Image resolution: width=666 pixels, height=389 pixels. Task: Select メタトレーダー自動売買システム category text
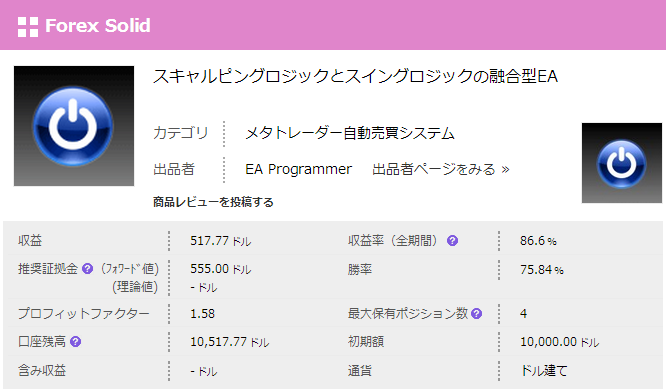[350, 133]
